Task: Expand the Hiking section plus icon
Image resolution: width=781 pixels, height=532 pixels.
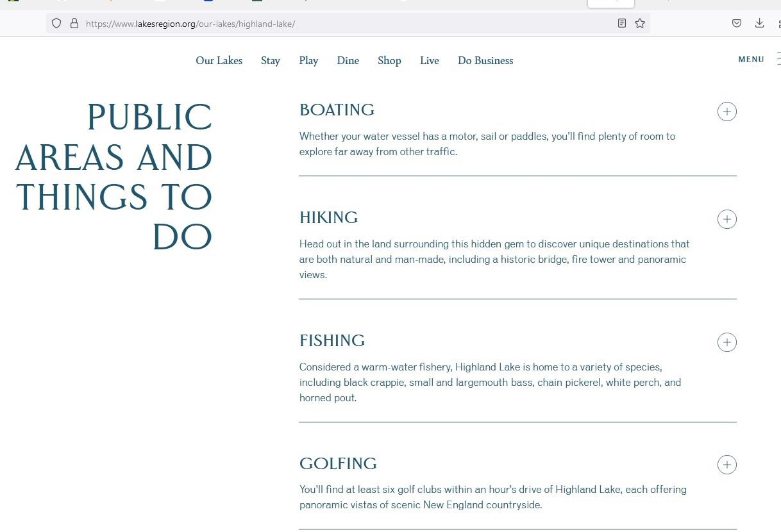Action: click(726, 219)
